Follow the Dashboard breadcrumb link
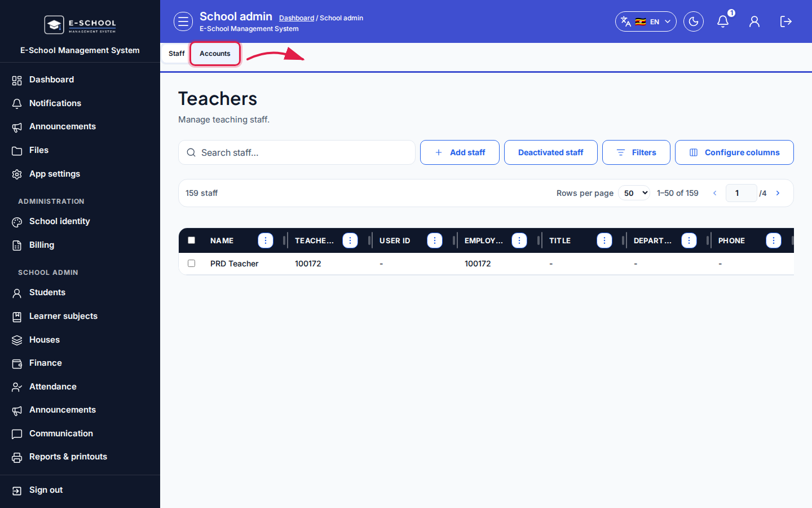812x508 pixels. tap(297, 18)
